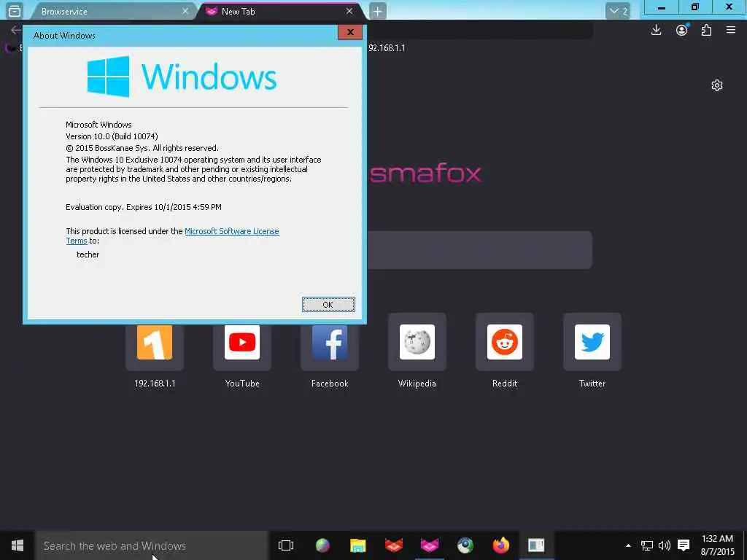Expand the list all tabs dropdown
The height and width of the screenshot is (560, 747).
(618, 11)
